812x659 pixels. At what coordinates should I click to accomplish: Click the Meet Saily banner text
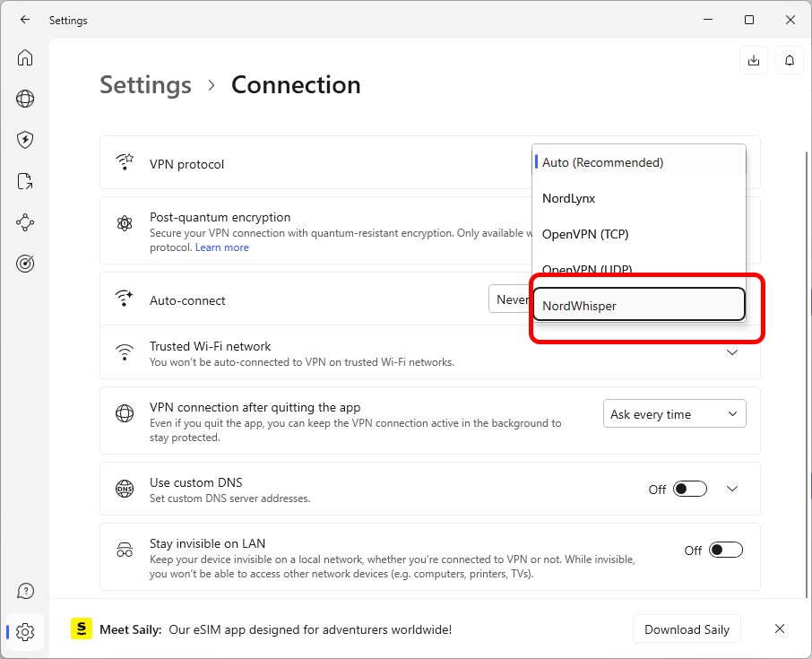click(275, 629)
